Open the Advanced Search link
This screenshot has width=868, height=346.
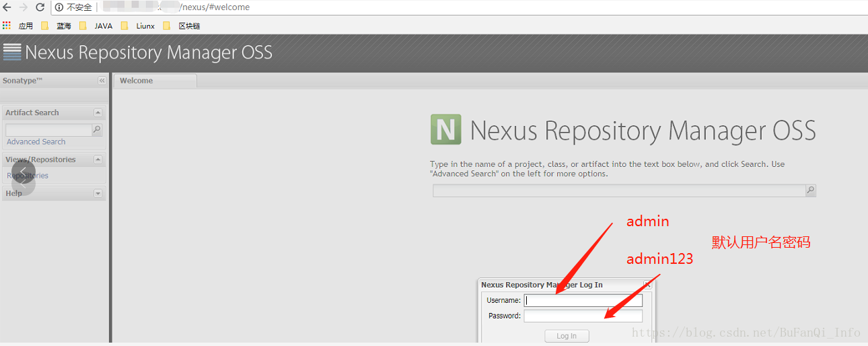pyautogui.click(x=36, y=142)
